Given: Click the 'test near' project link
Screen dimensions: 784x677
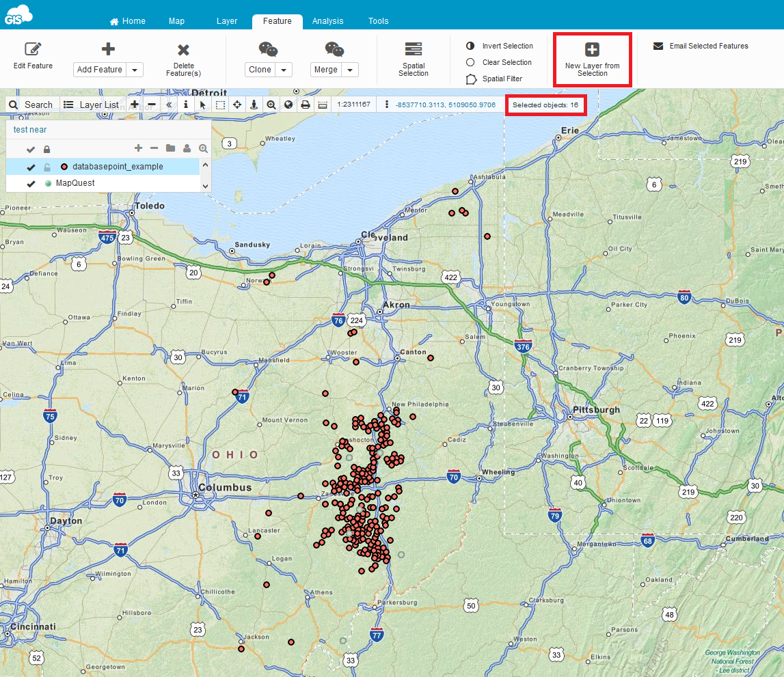Looking at the screenshot, I should click(30, 130).
